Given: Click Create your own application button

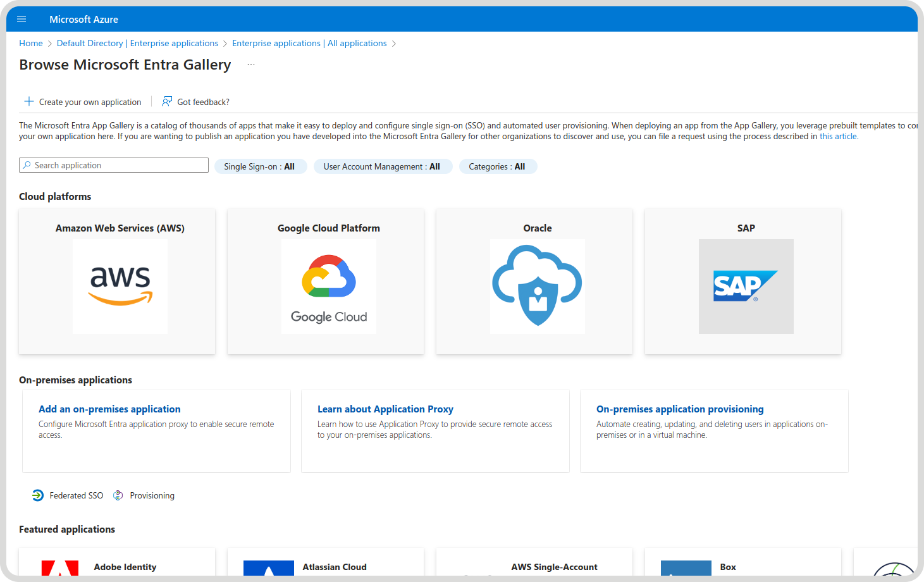Looking at the screenshot, I should (x=83, y=102).
